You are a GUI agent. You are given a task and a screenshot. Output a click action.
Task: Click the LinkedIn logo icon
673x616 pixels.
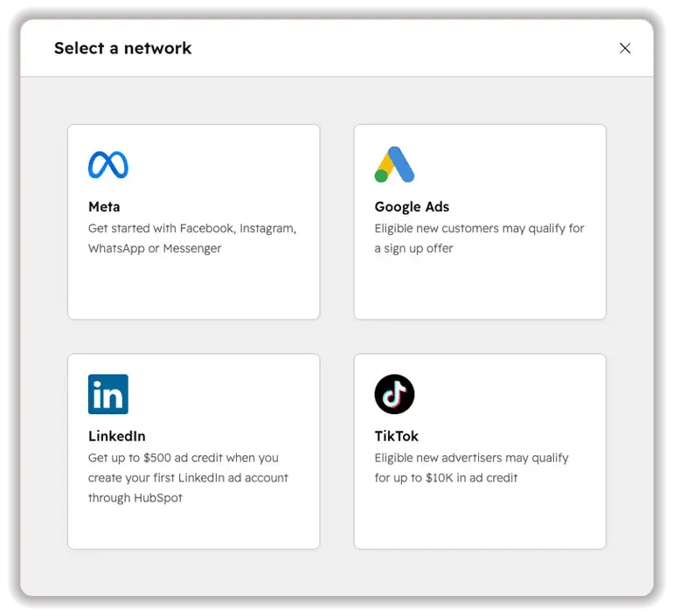click(x=108, y=394)
